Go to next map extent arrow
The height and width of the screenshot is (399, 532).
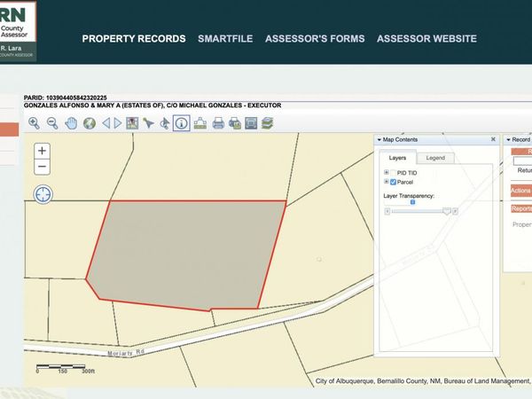118,123
